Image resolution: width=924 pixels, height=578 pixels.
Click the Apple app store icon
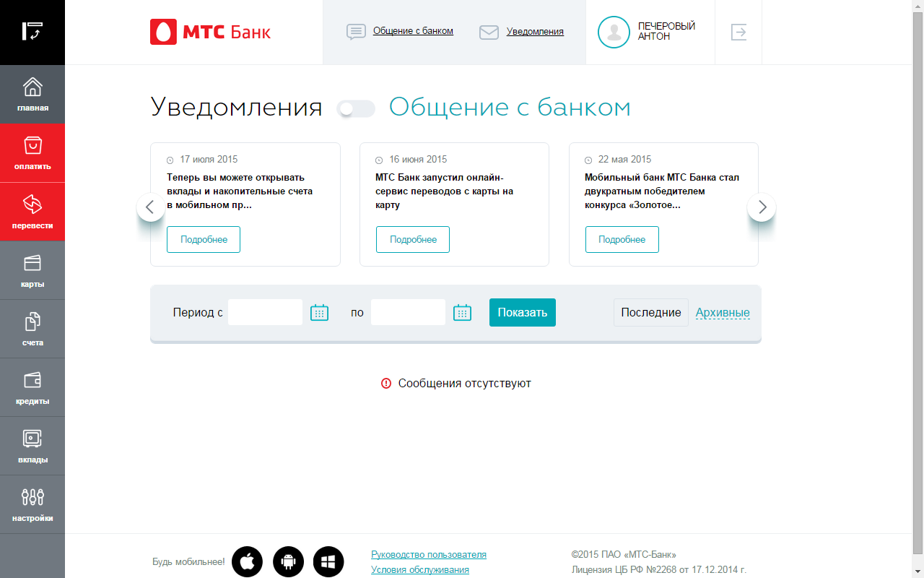click(247, 561)
